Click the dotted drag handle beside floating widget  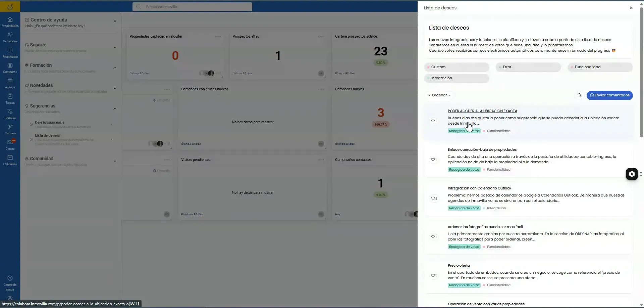pyautogui.click(x=641, y=174)
